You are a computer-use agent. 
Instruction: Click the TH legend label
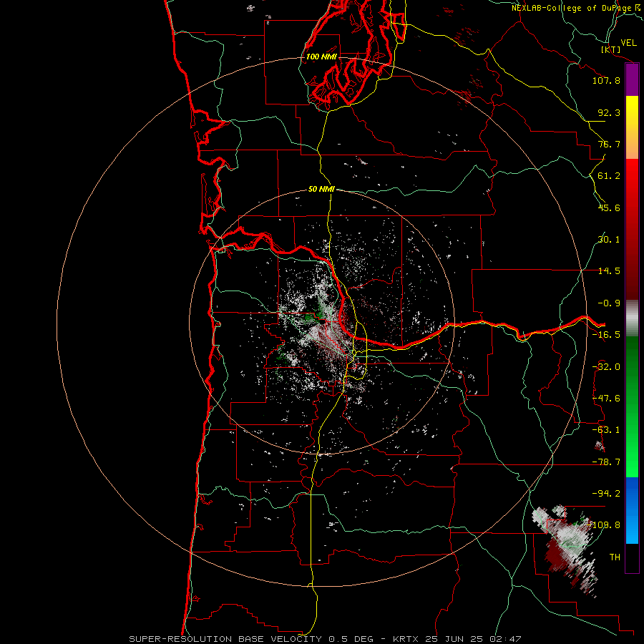click(x=615, y=557)
